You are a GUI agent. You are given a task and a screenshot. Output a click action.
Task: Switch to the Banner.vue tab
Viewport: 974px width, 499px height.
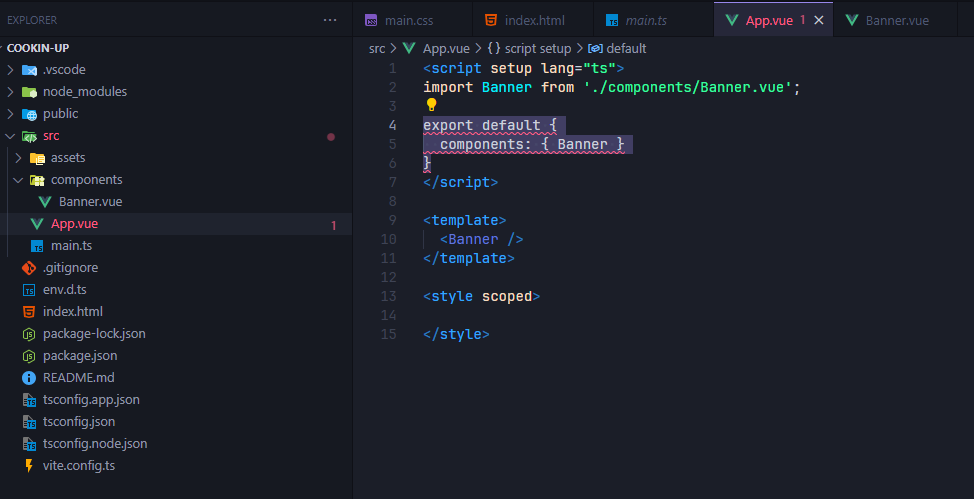point(897,21)
